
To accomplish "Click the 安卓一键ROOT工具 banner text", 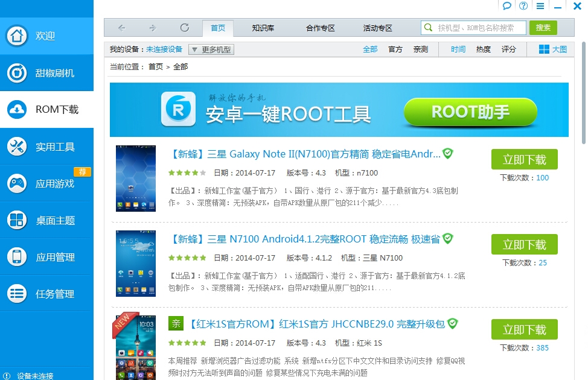I will click(288, 114).
